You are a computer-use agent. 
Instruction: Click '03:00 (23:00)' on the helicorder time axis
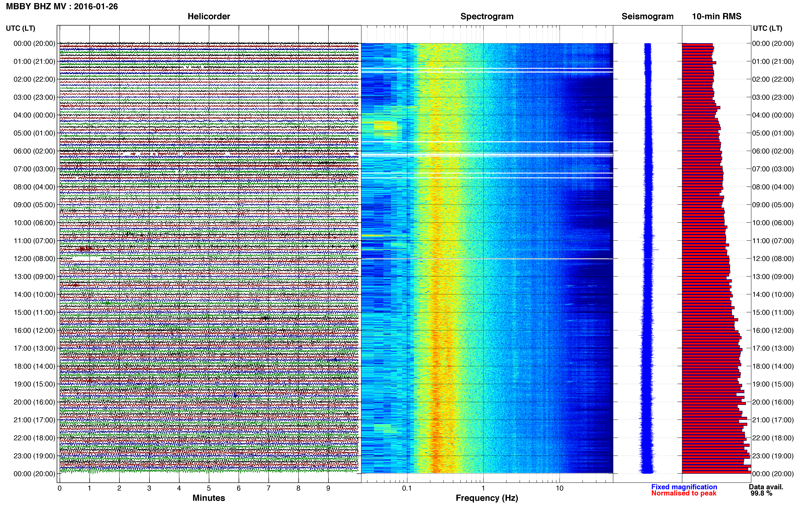34,97
